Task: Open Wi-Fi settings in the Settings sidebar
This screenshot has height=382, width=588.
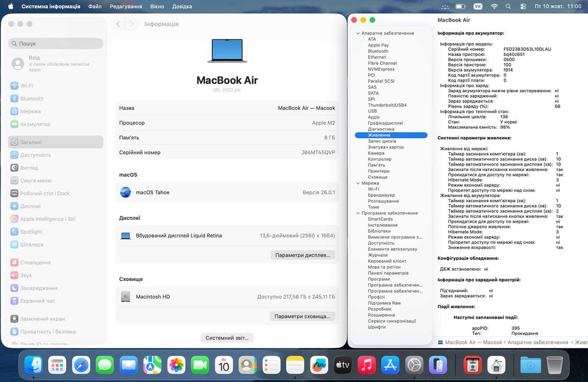Action: [55, 86]
